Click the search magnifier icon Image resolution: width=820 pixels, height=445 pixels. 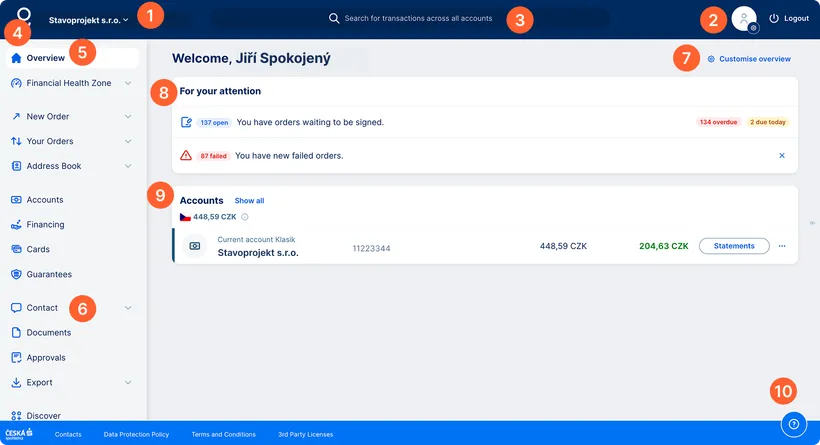click(x=334, y=18)
